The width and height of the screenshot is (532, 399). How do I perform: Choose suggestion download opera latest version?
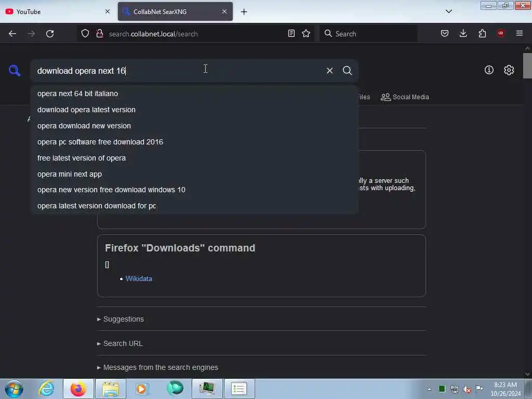[x=194, y=110]
